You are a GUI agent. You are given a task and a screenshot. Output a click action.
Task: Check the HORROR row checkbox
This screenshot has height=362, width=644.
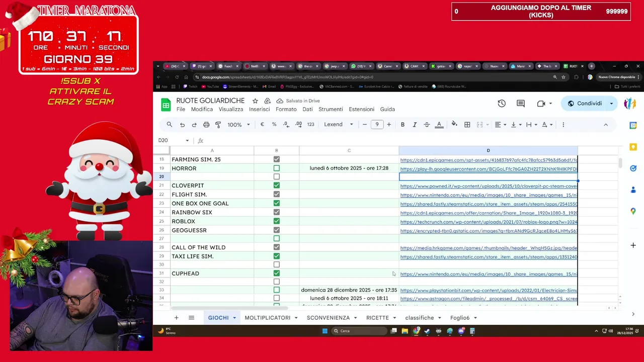click(x=276, y=168)
